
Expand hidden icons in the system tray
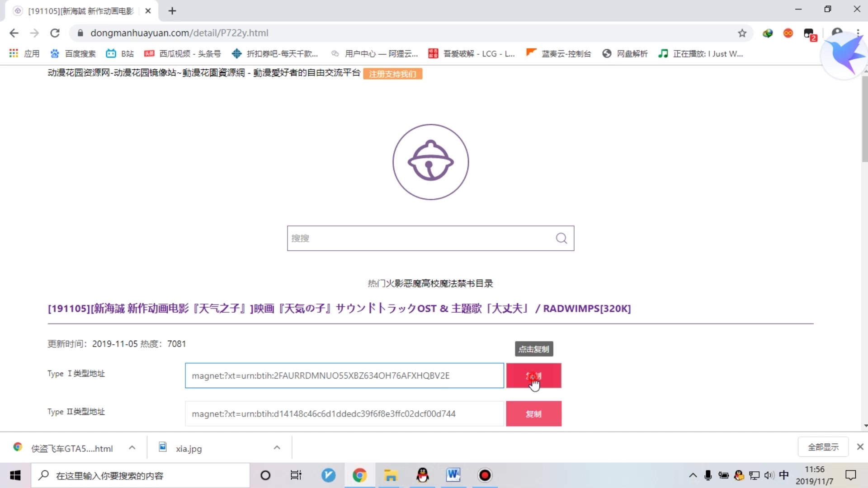point(693,475)
